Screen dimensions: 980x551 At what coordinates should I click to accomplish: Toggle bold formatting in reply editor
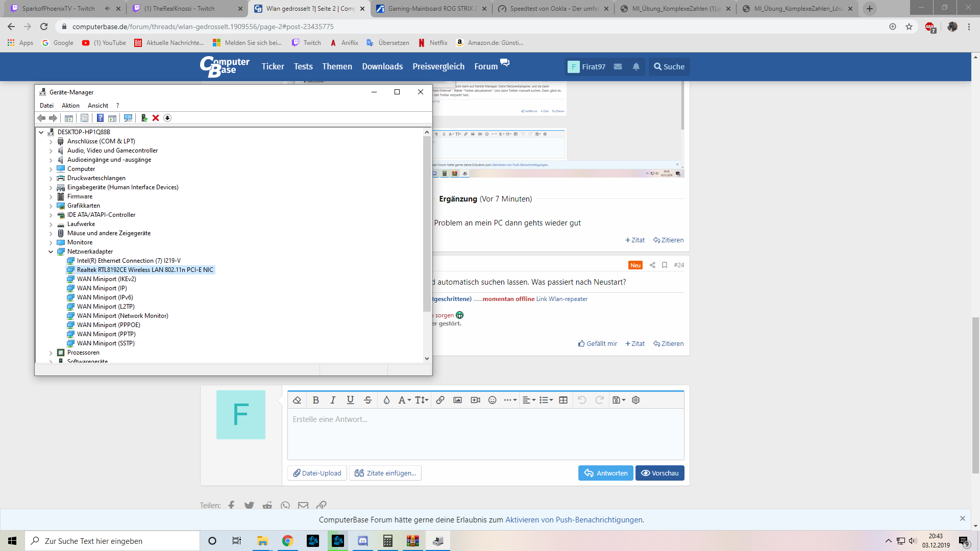tap(315, 400)
